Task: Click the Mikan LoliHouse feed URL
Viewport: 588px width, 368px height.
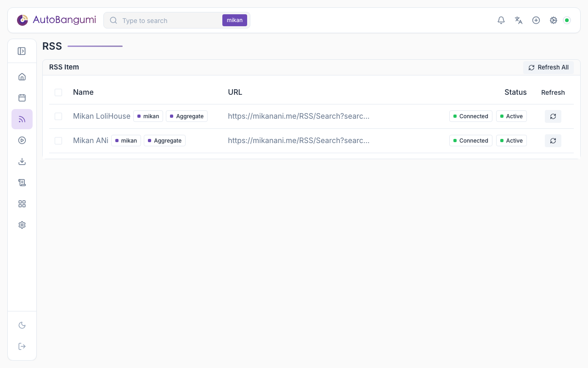Action: pos(299,116)
